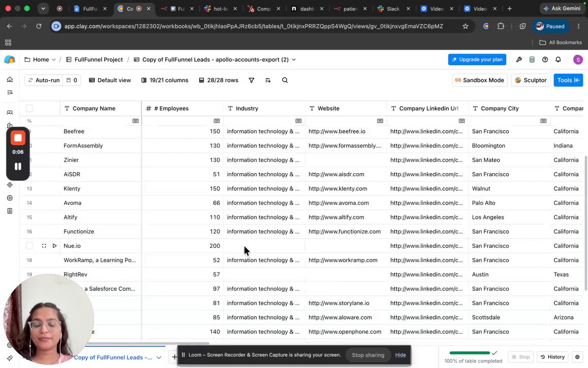Toggle the select-all rows checkbox
588x368 pixels.
29,108
